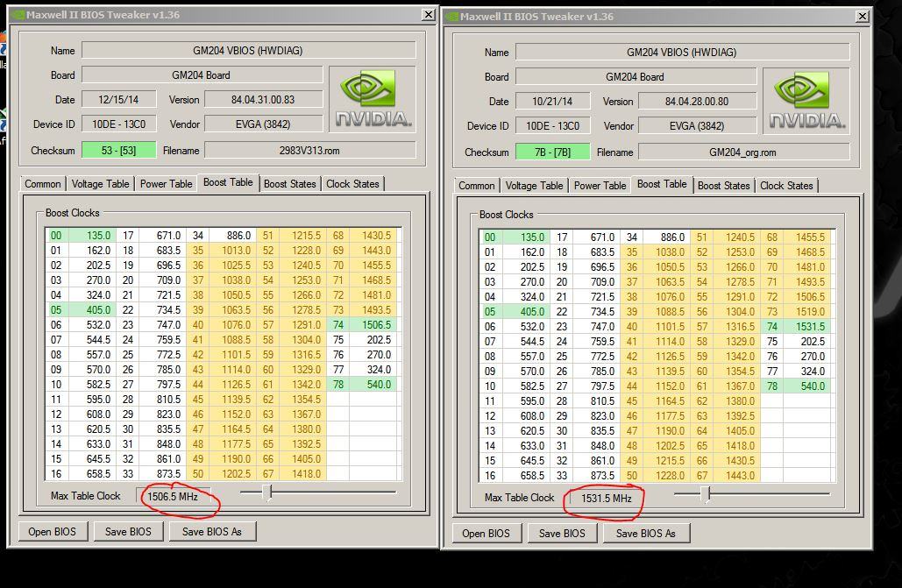Click Date field 10/21/14

coord(552,102)
